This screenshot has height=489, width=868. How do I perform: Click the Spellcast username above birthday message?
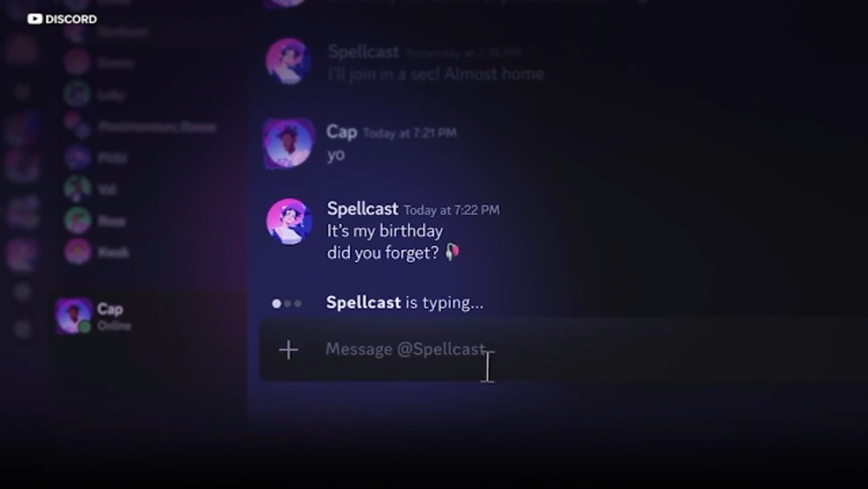pyautogui.click(x=362, y=209)
